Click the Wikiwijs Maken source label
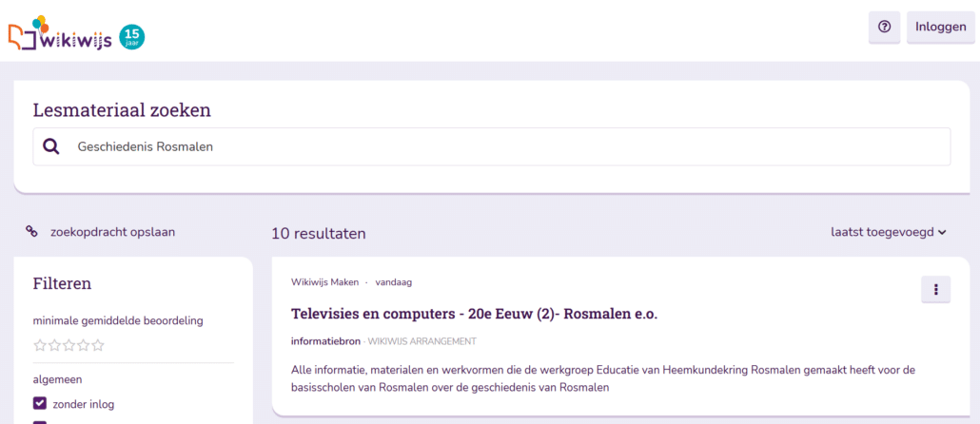This screenshot has width=980, height=424. click(x=324, y=282)
